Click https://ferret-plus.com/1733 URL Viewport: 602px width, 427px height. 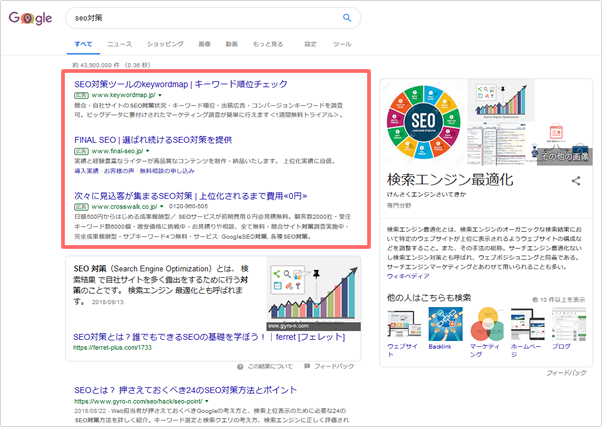(x=112, y=348)
